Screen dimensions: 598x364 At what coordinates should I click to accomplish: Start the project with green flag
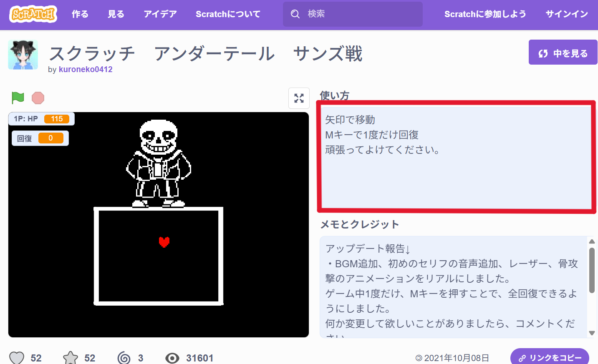(x=18, y=98)
